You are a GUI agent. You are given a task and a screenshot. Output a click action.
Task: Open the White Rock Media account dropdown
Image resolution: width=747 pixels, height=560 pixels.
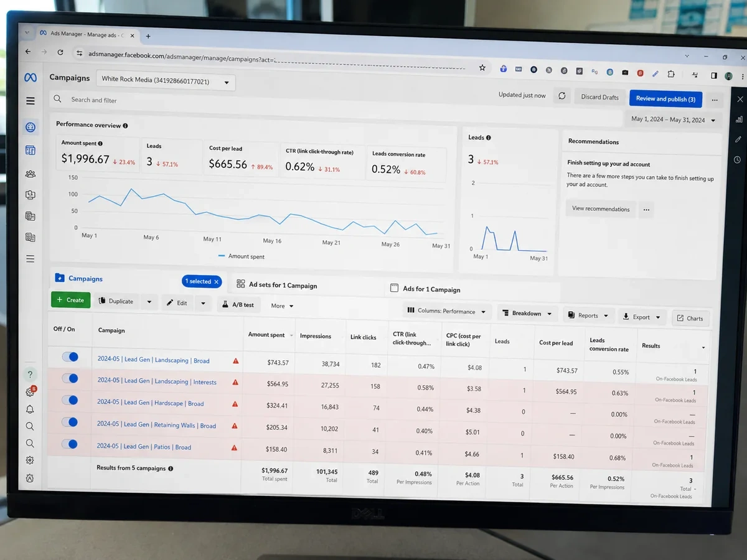pyautogui.click(x=166, y=81)
